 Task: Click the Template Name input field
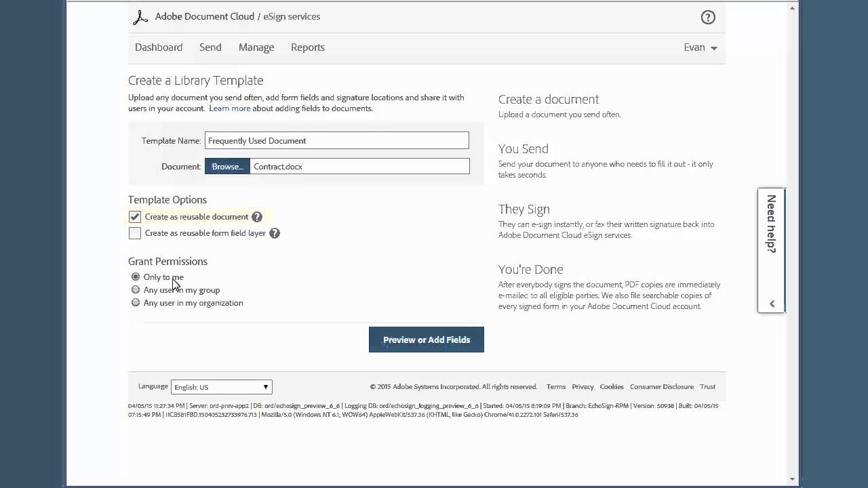point(337,140)
